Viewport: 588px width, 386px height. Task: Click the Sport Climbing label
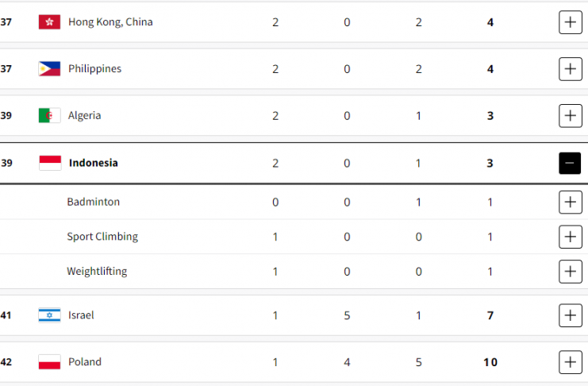(x=102, y=237)
